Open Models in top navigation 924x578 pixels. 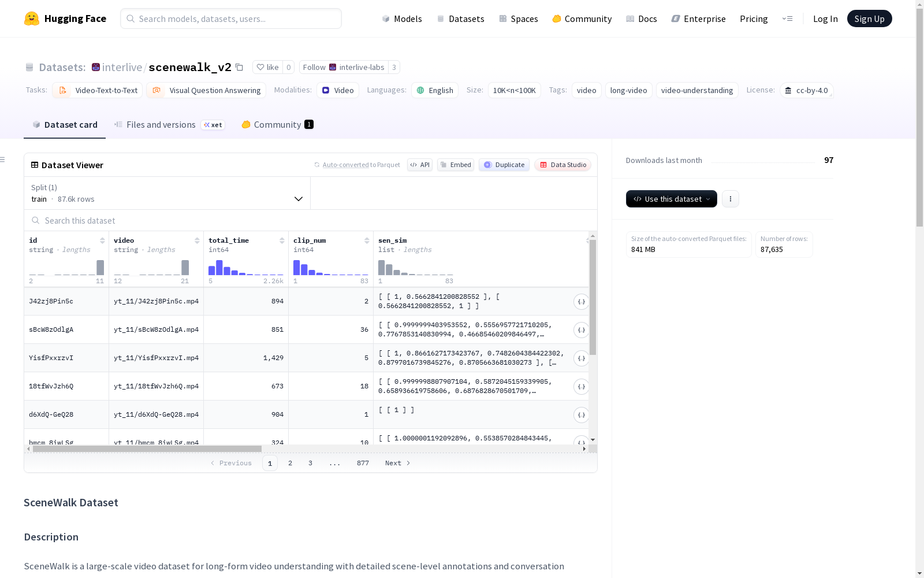tap(401, 18)
